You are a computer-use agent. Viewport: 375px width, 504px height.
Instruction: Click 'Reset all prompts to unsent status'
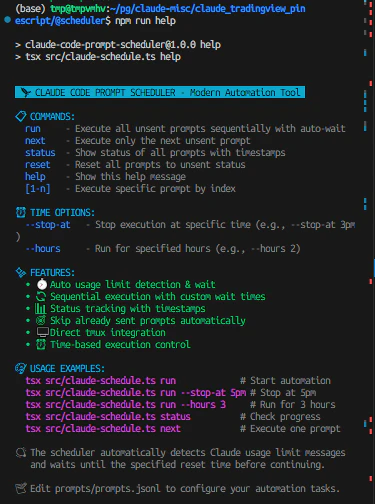[x=160, y=165]
